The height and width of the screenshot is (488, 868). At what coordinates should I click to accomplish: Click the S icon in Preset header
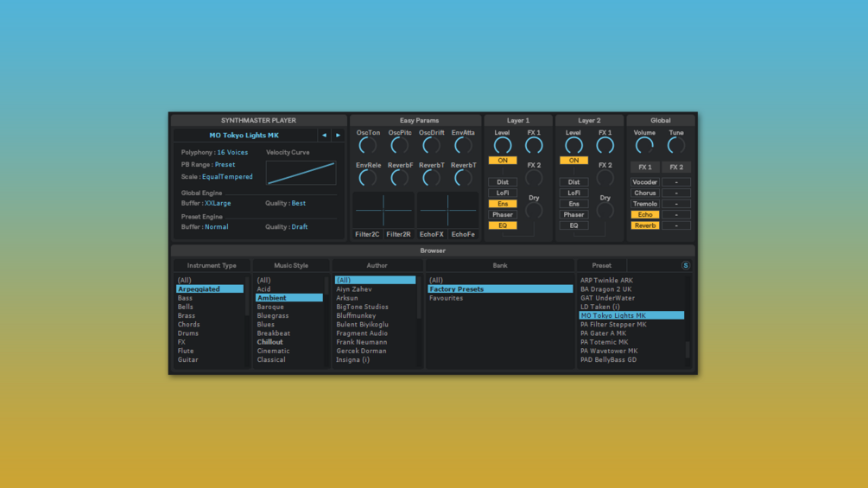tap(685, 265)
